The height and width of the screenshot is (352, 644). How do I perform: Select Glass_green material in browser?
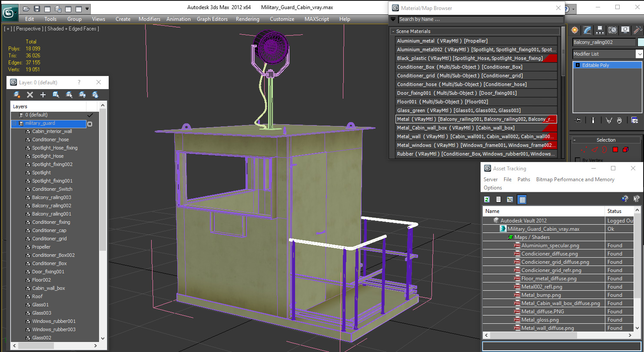click(x=476, y=110)
